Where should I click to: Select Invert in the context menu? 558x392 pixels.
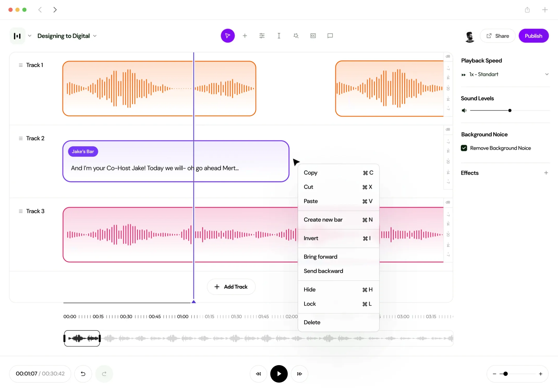tap(338, 238)
